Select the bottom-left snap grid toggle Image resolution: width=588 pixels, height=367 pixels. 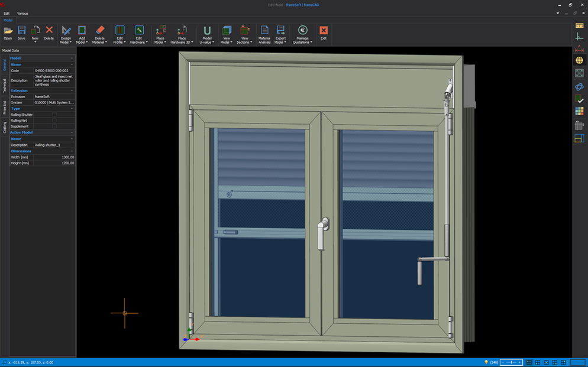point(538,362)
